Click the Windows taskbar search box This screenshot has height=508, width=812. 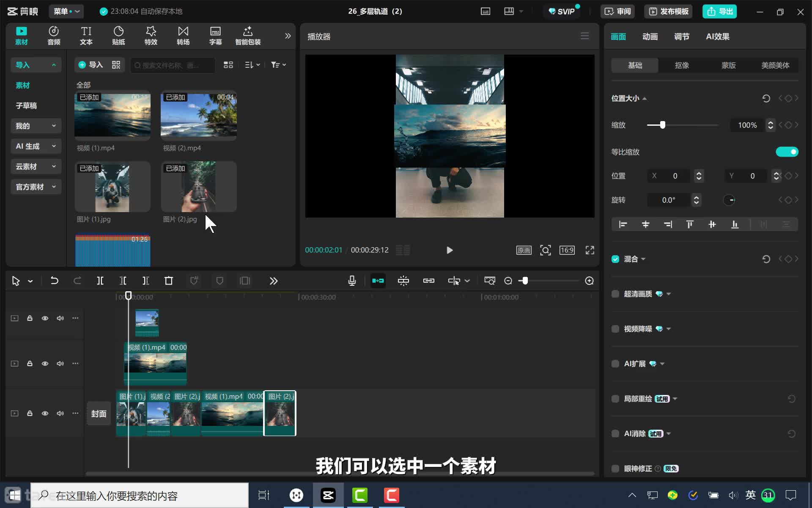(140, 495)
